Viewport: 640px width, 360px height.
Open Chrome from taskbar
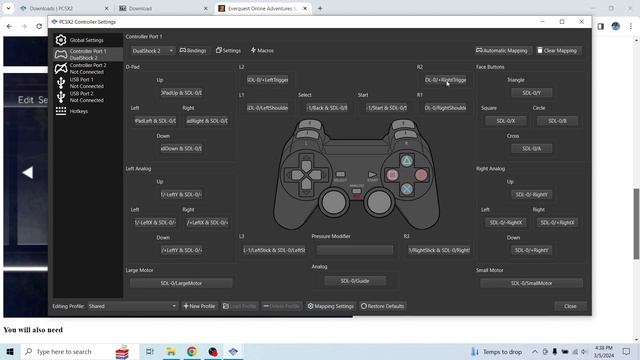[192, 352]
